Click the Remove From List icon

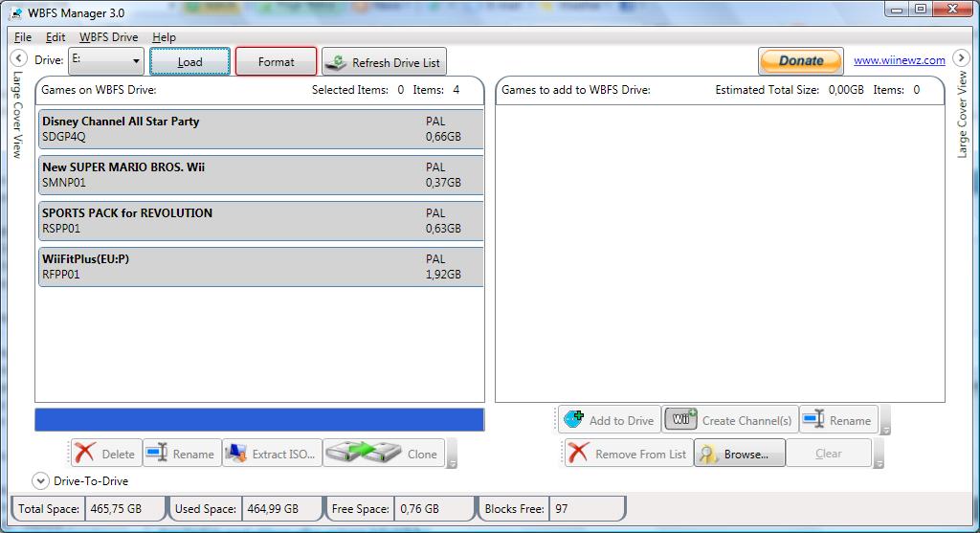click(578, 454)
